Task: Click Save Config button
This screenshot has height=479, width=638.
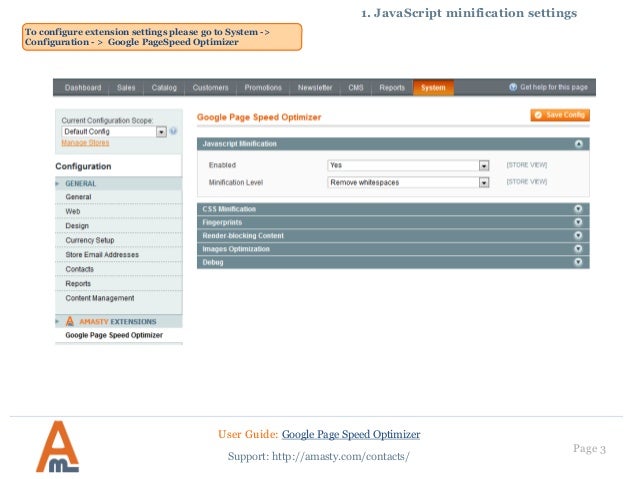Action: tap(560, 115)
